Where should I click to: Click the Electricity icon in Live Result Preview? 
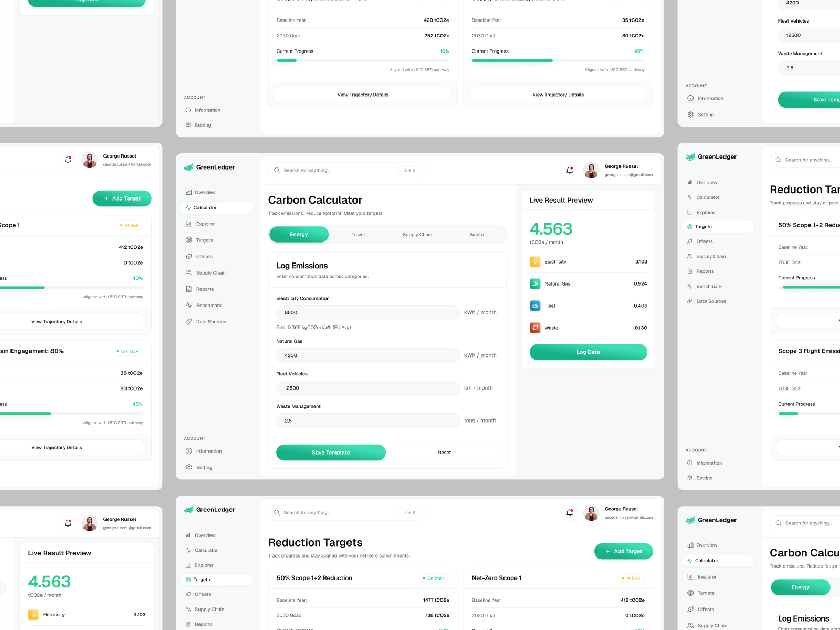[x=535, y=261]
